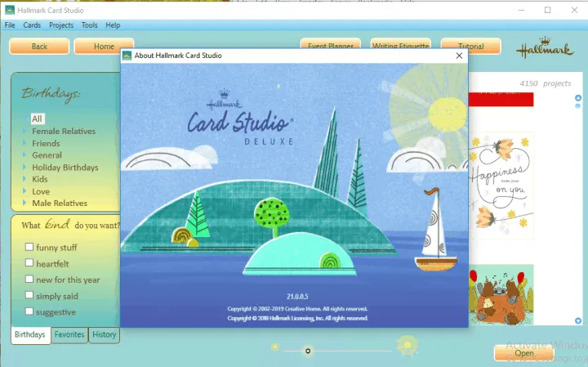Image resolution: width=588 pixels, height=367 pixels.
Task: Click the thumbnail size slider handle
Action: click(x=308, y=351)
